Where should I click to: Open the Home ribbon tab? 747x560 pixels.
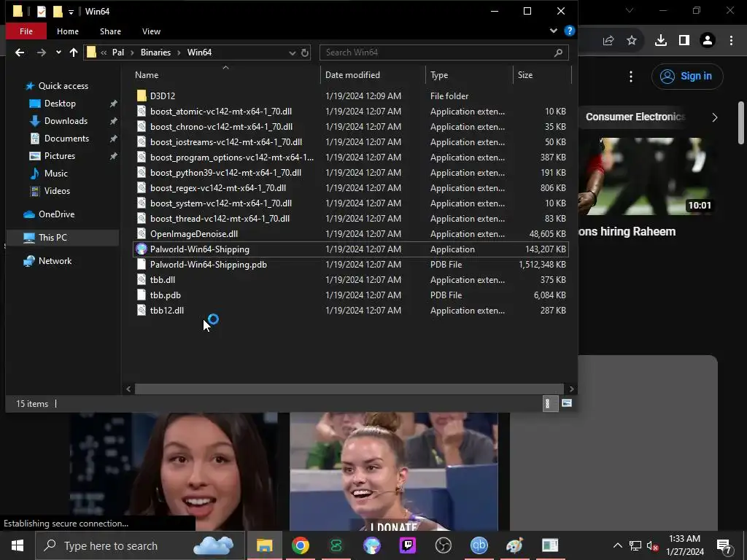(68, 31)
